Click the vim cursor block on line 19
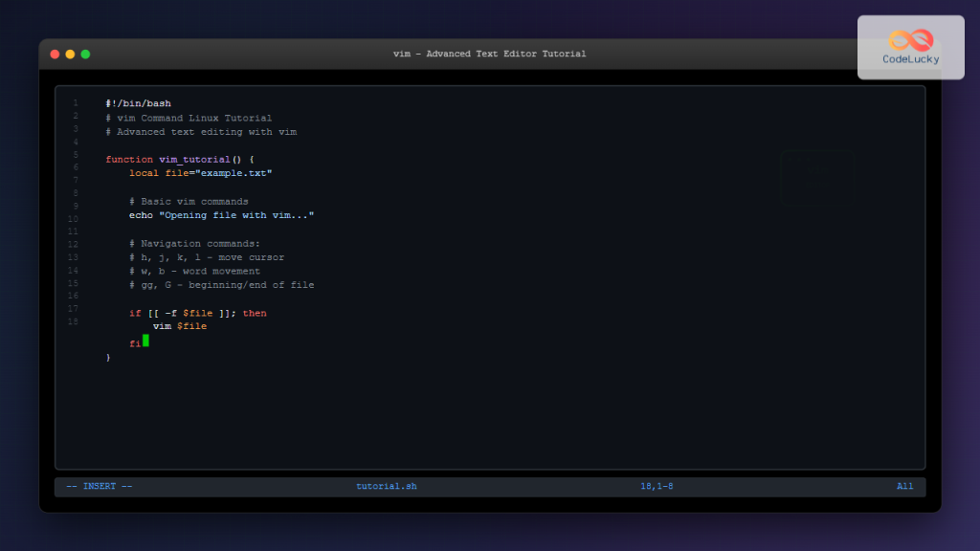The image size is (980, 551). click(145, 340)
